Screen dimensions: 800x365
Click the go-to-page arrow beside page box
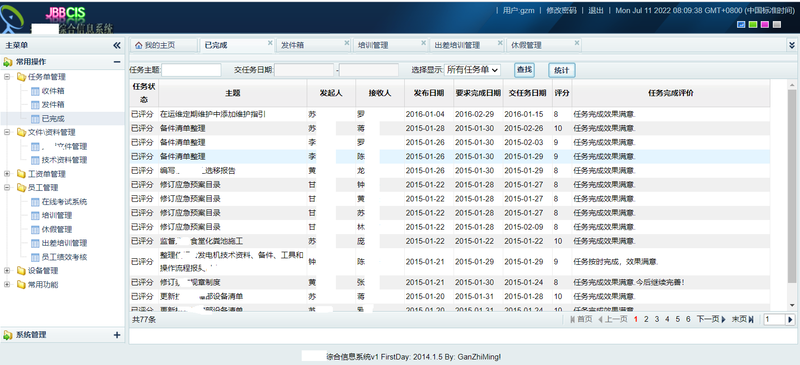(x=790, y=320)
